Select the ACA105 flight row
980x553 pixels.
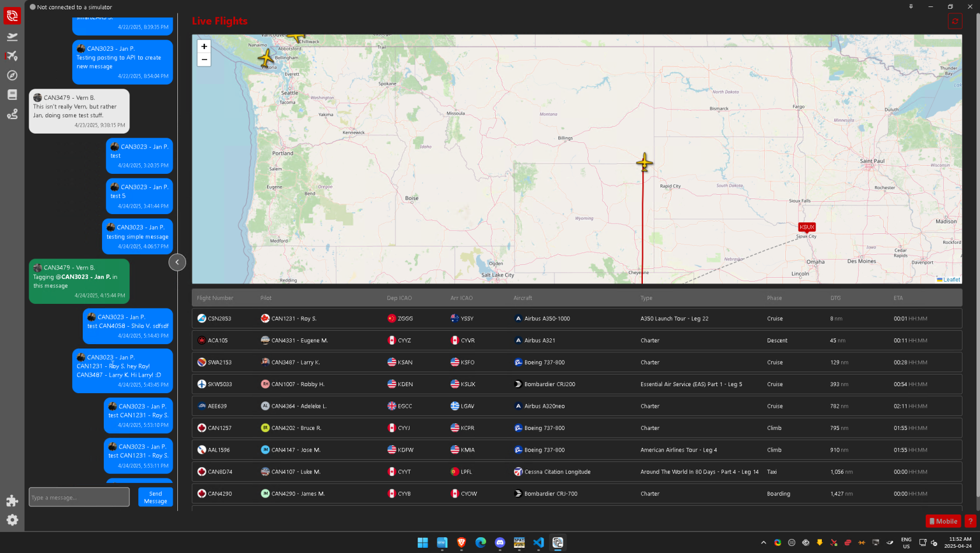tap(577, 340)
